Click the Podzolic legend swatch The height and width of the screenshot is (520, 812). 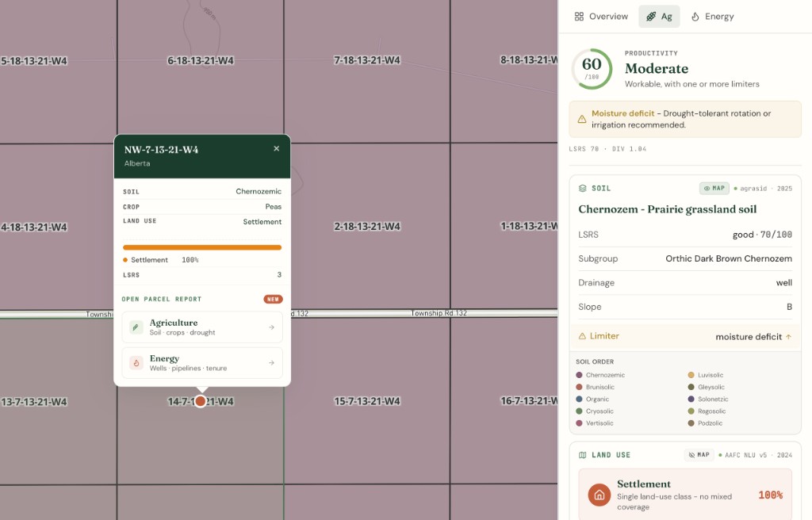[691, 423]
